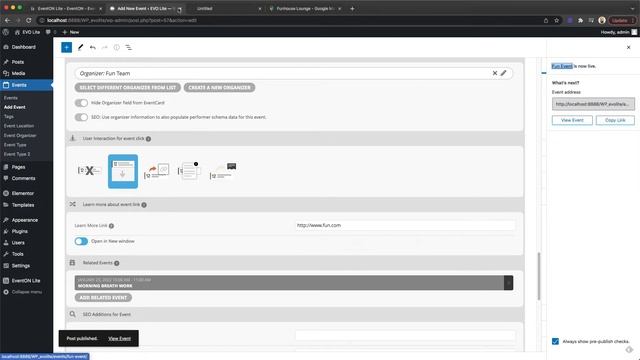
Task: Click the Learn More Link URL field
Action: [x=405, y=225]
